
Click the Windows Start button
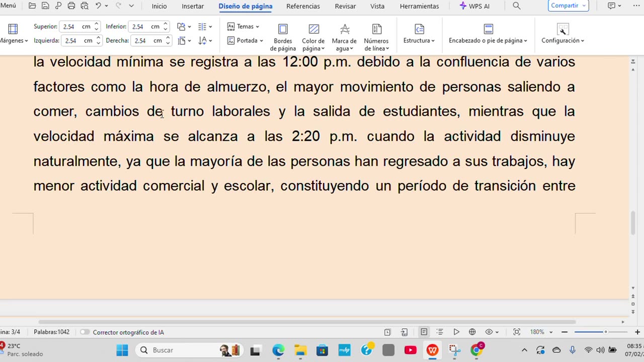coord(122,350)
